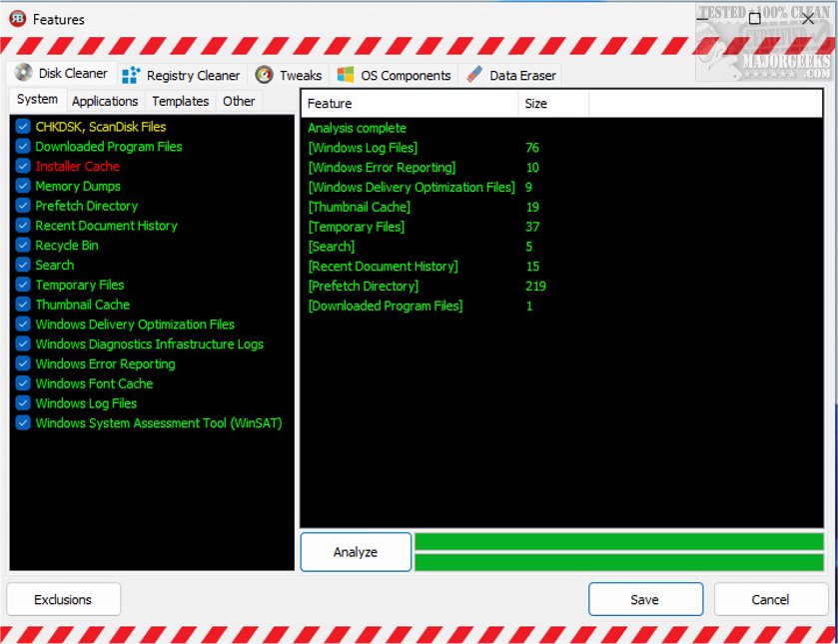
Task: Switch to the Tweaks tab
Action: point(289,75)
